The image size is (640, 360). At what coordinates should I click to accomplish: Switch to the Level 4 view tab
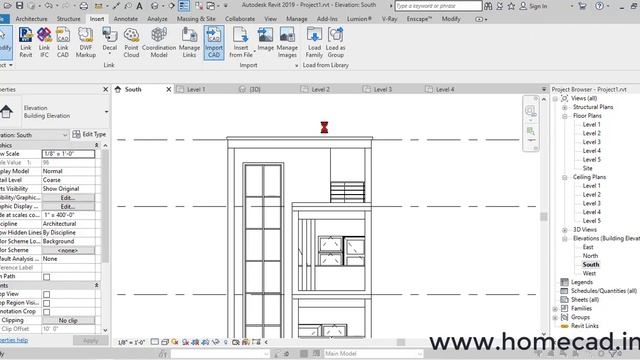pyautogui.click(x=445, y=89)
